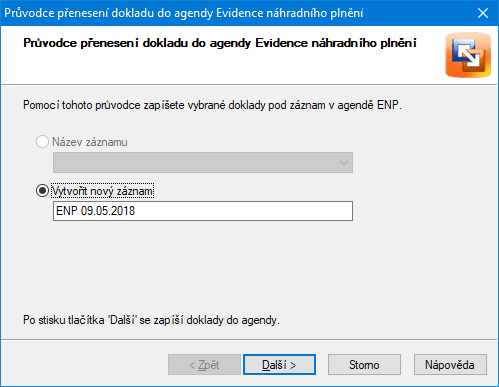Viewport: 499px width, 387px height.
Task: Click the orange transfer wizard icon
Action: (468, 55)
